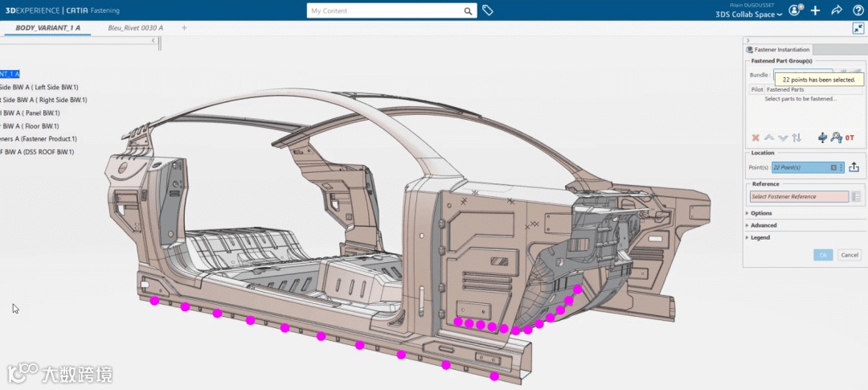Click the Fastened Parts column header

click(785, 90)
